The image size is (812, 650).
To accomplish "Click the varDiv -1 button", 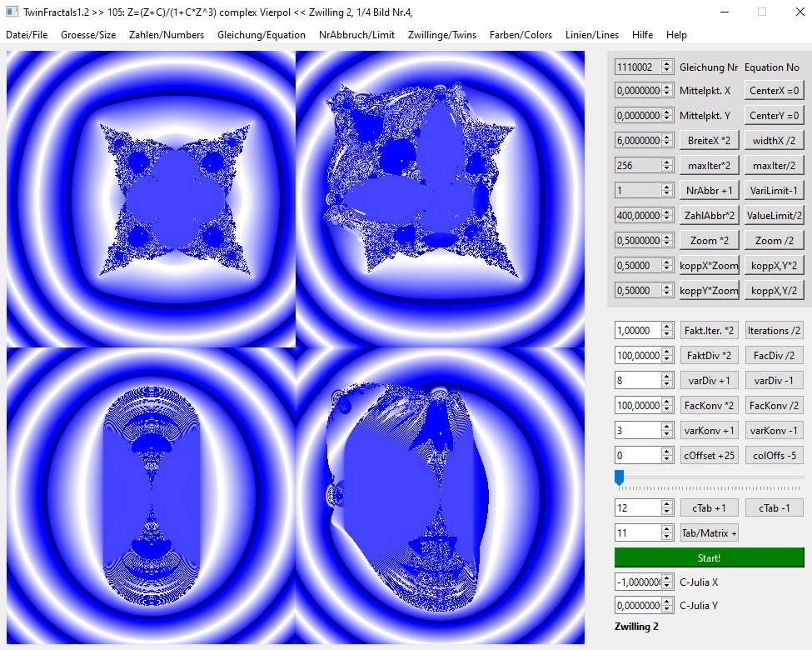I will click(x=775, y=381).
